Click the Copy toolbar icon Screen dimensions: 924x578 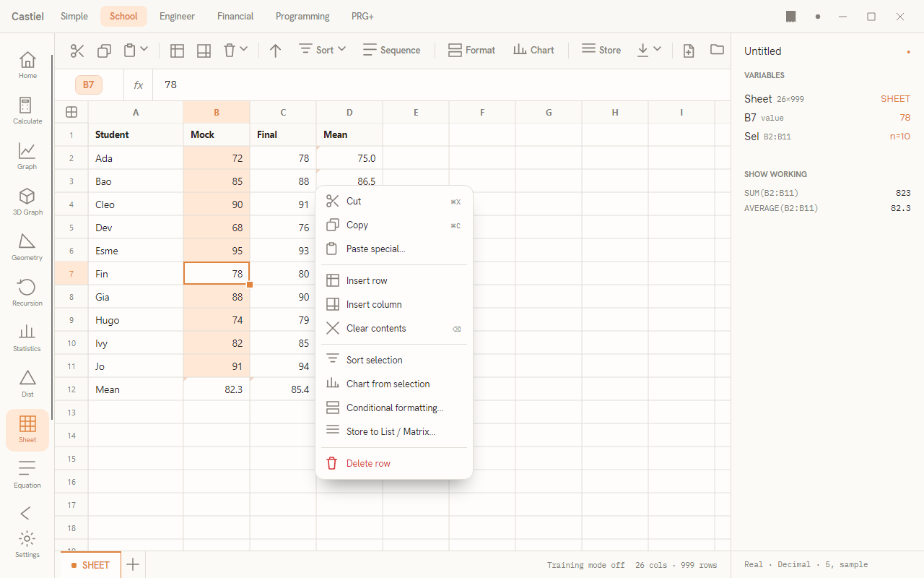coord(104,51)
